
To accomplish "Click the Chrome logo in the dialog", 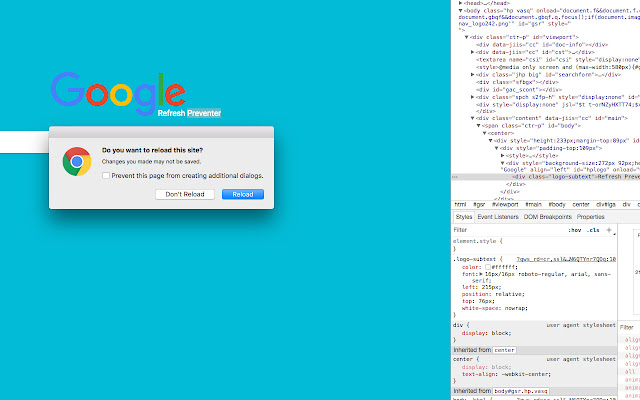I will tap(77, 162).
